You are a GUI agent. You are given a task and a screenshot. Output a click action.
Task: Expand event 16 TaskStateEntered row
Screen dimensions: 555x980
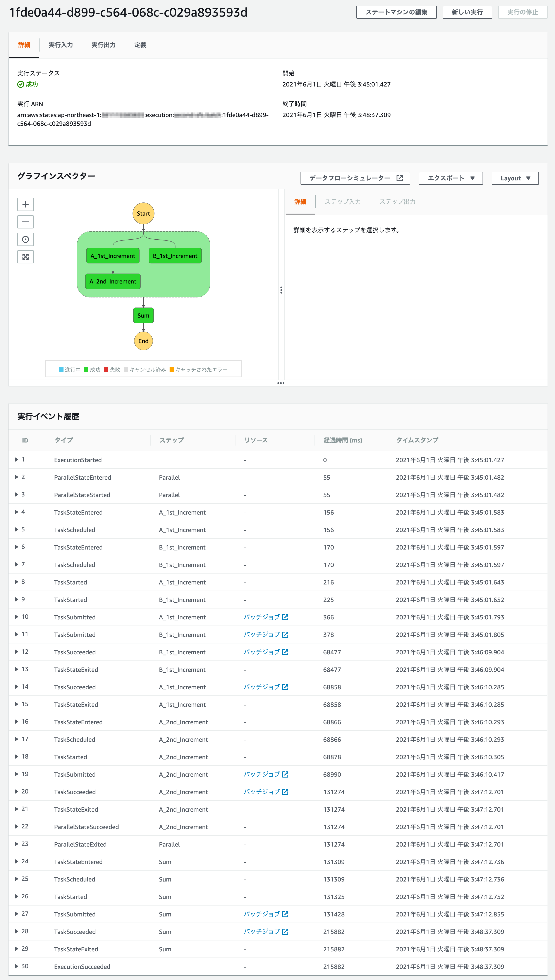16,722
